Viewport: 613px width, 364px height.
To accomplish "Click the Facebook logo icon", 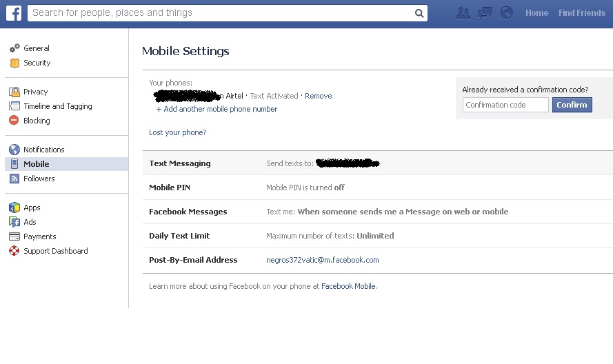I will point(14,13).
